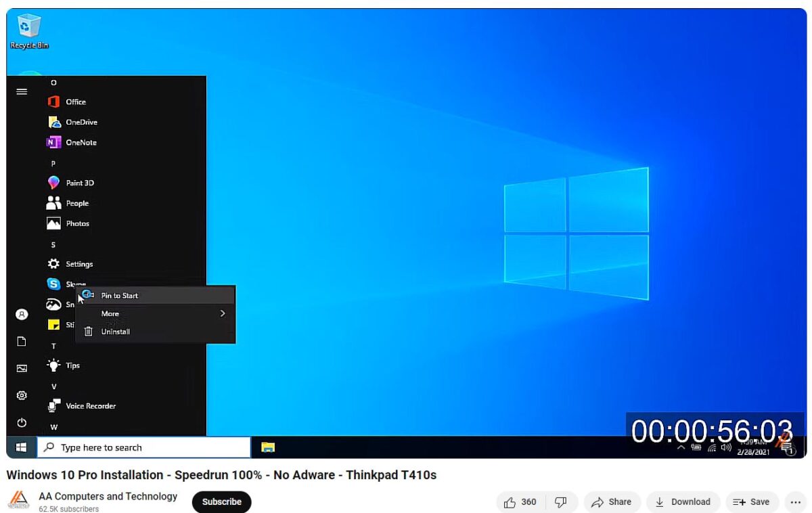Click the taskbar date 2/28/2021
Viewport: 812px width, 513px height.
coord(752,452)
